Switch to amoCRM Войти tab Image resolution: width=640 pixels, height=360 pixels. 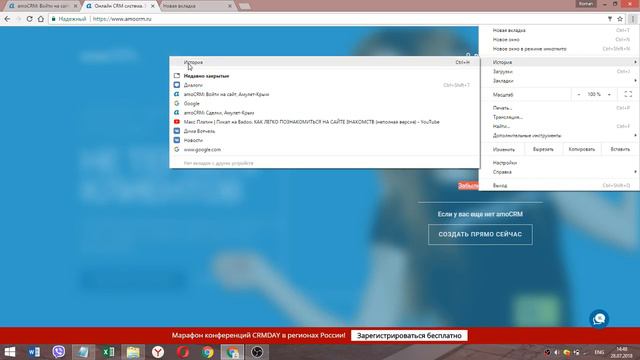[41, 6]
